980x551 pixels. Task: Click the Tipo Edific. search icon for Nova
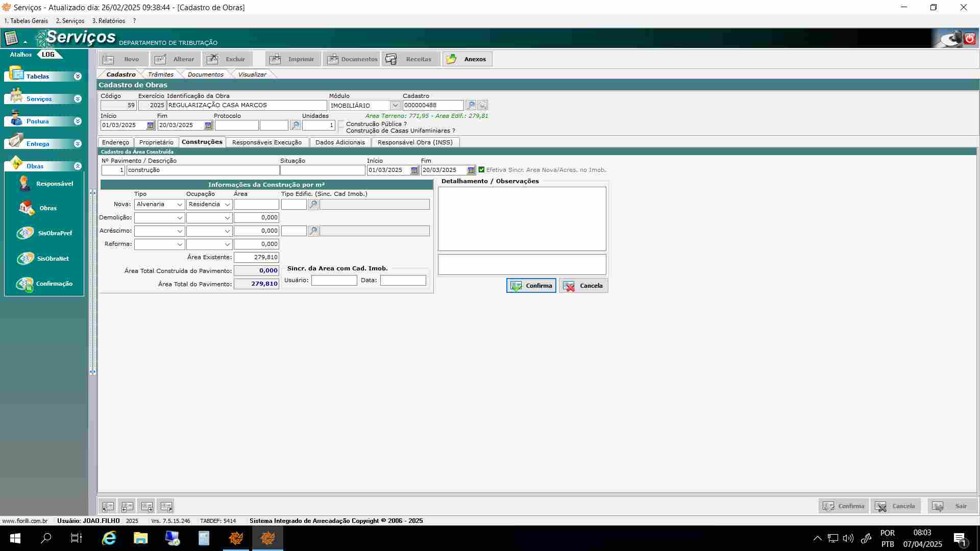click(x=313, y=205)
